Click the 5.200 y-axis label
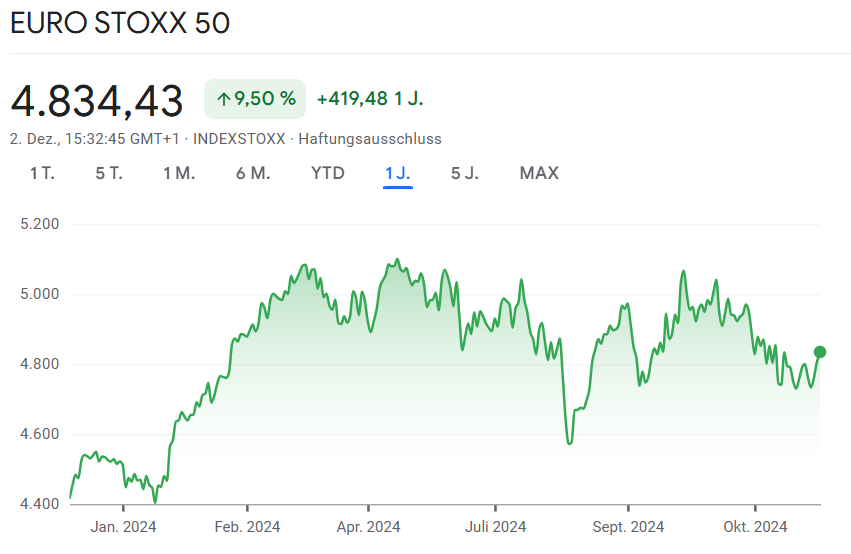 pyautogui.click(x=40, y=224)
